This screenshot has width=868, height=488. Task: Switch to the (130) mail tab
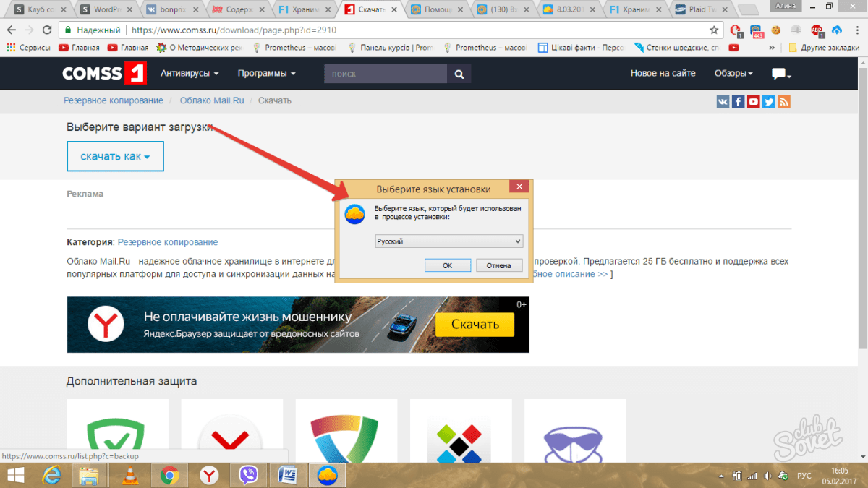tap(502, 10)
